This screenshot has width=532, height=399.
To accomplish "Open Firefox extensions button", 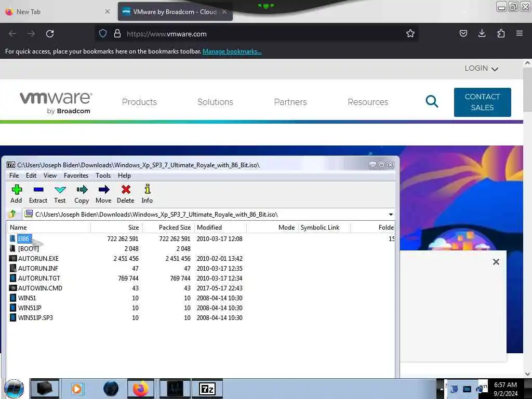I will pyautogui.click(x=501, y=33).
